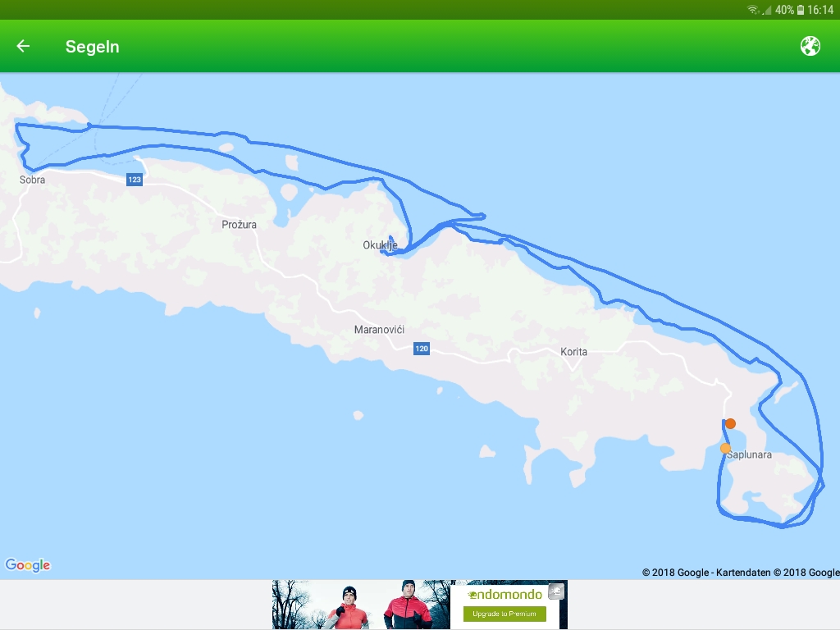Tap the Maranovići town label
This screenshot has height=630, width=840.
379,330
